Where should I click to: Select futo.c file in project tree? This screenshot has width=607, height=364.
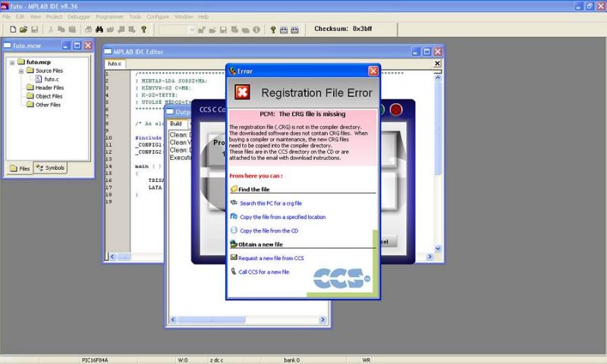52,79
